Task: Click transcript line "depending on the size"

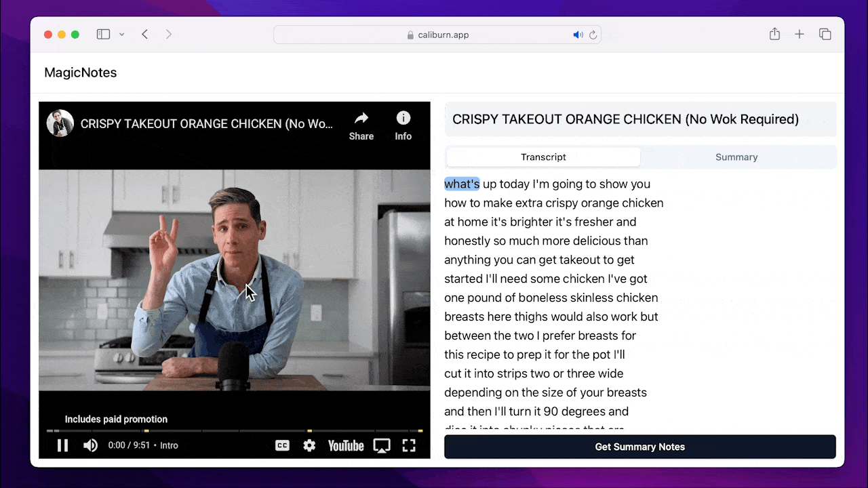Action: 545,392
